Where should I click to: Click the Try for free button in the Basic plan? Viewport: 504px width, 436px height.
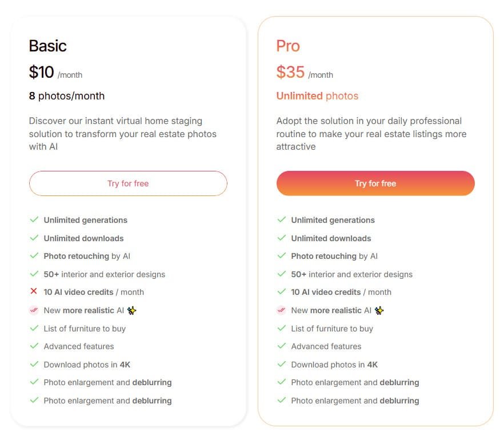point(128,183)
